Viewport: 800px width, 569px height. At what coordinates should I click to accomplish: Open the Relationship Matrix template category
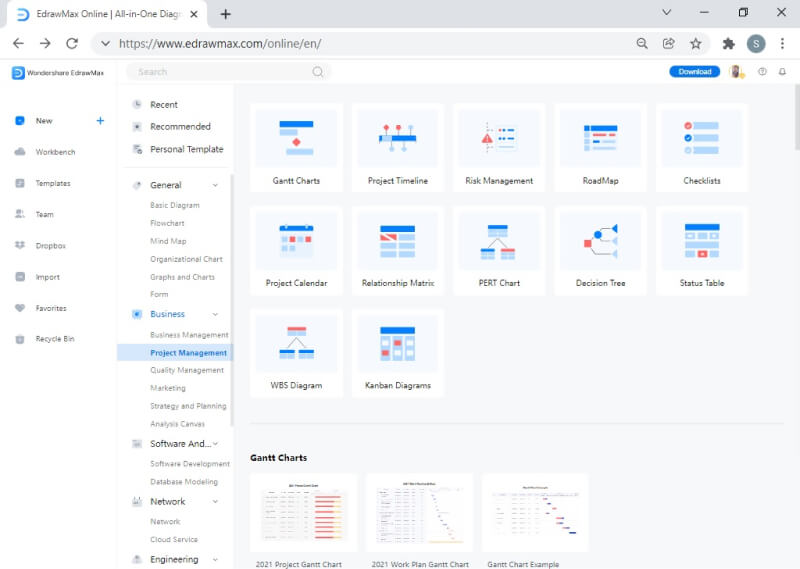coord(397,250)
